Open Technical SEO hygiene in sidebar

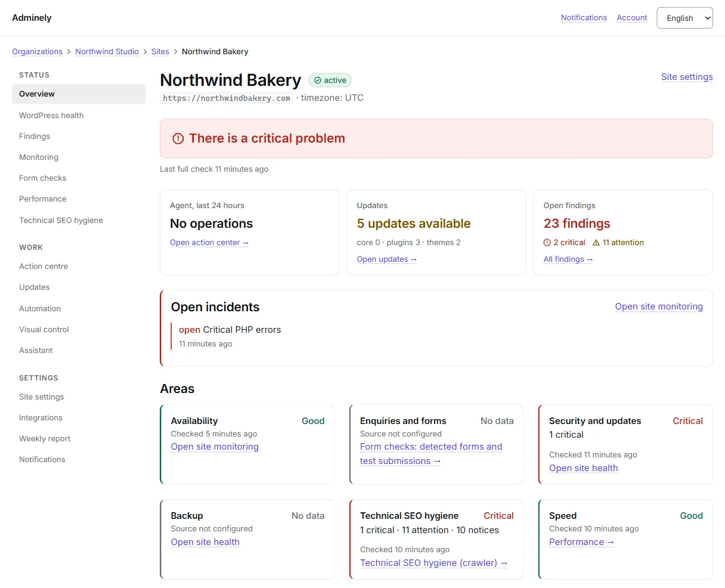click(79, 221)
